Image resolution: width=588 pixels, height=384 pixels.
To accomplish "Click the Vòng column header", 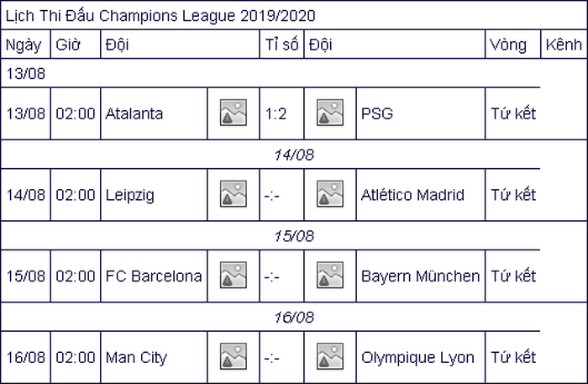I will tap(508, 45).
